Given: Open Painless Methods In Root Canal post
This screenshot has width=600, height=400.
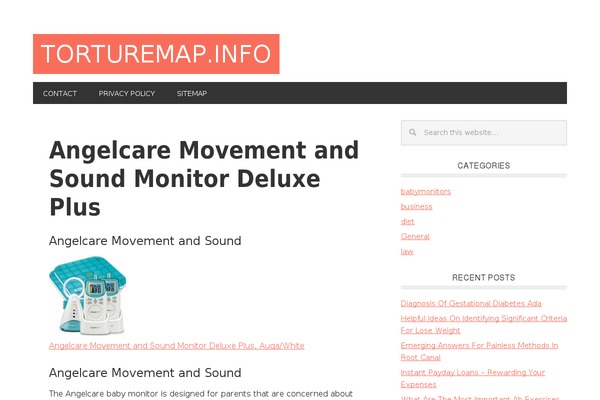Looking at the screenshot, I should point(479,351).
